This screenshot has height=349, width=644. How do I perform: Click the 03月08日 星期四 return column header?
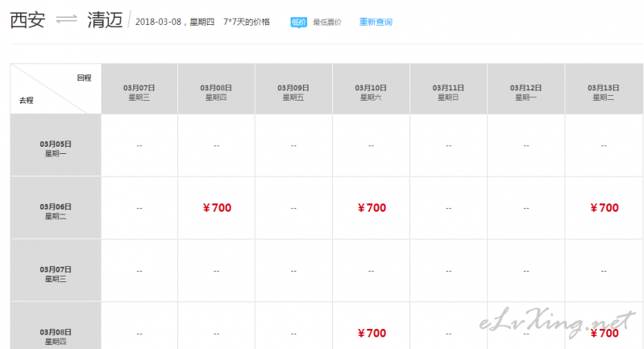pyautogui.click(x=217, y=89)
